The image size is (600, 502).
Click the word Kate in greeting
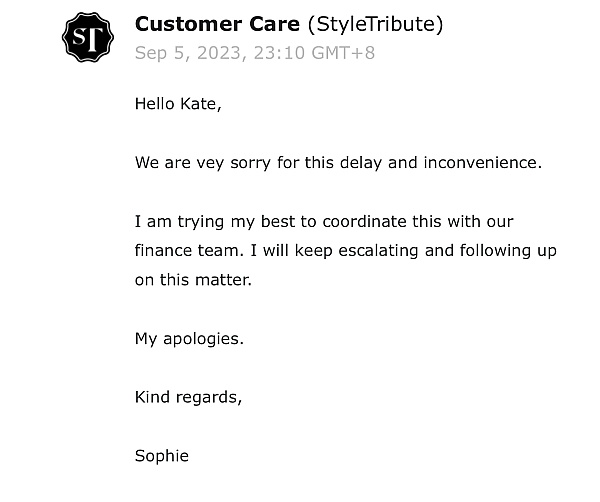tap(201, 104)
